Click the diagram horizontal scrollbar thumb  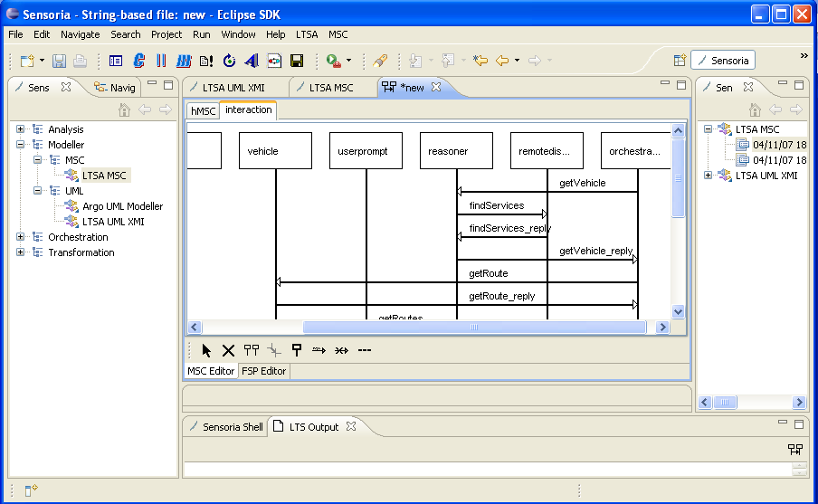point(474,328)
